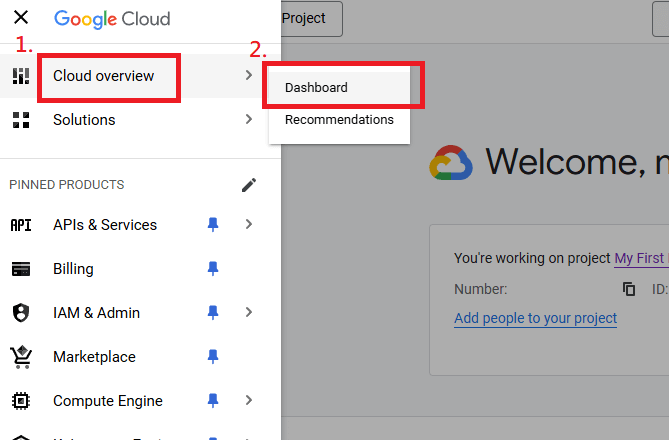The width and height of the screenshot is (669, 440).
Task: Expand the Solutions submenu chevron
Action: point(249,119)
